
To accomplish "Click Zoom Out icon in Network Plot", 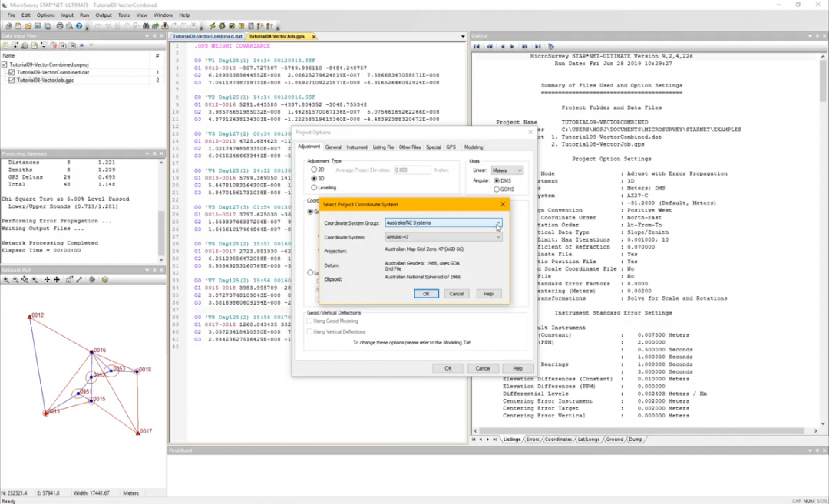I will 15,280.
